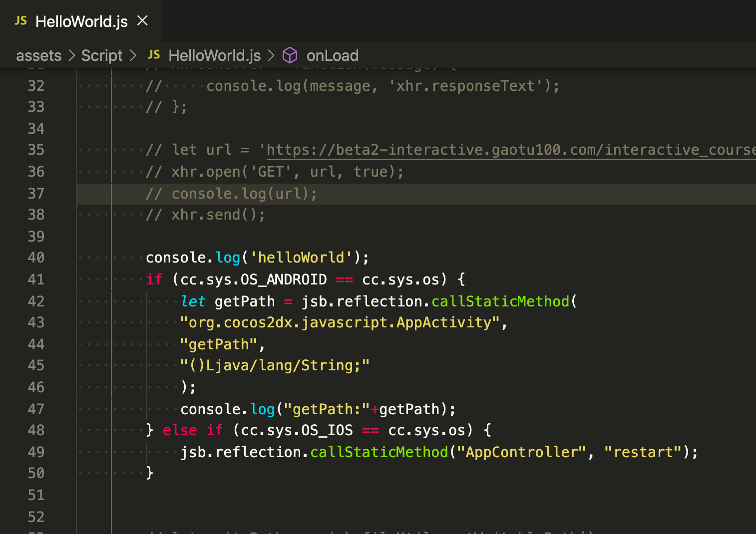The width and height of the screenshot is (756, 534).
Task: Click the "getPath:" string on line 47
Action: [x=327, y=409]
